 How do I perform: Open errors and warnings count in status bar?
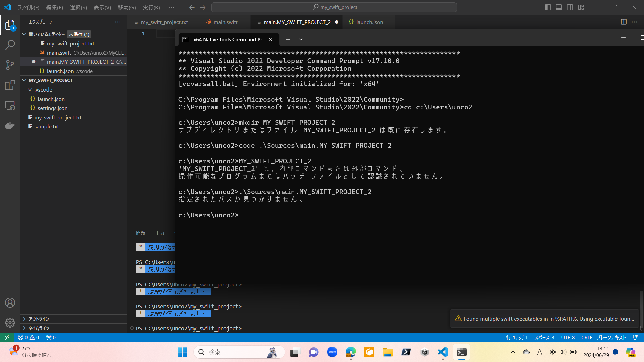click(29, 337)
